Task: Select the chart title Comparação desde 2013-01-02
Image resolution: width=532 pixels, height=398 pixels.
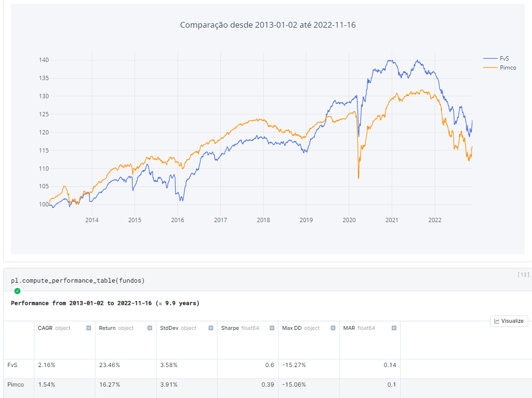Action: 268,25
